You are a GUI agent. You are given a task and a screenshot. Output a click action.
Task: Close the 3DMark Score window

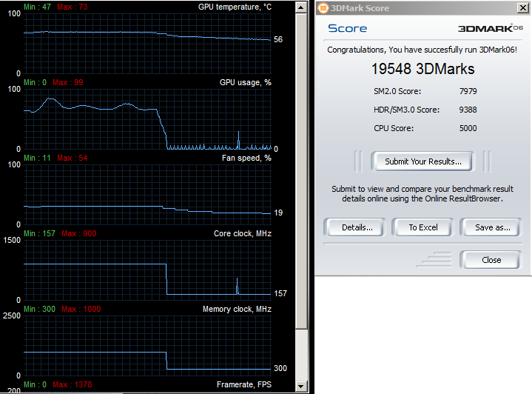click(522, 8)
